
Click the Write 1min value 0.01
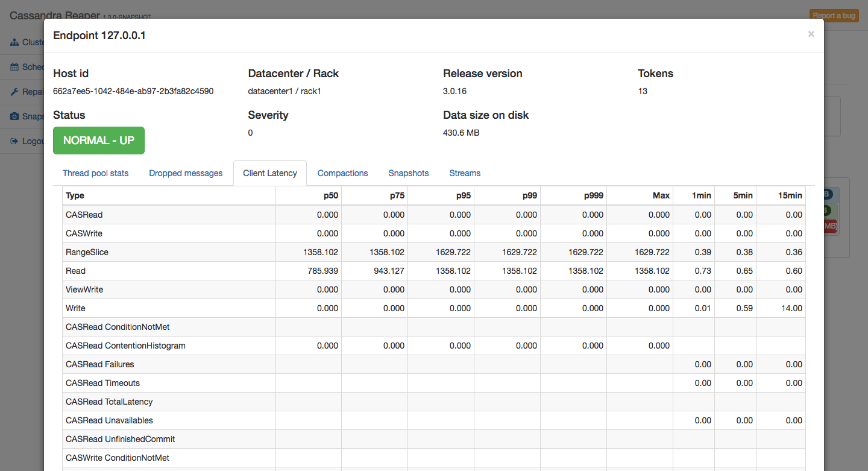(703, 308)
